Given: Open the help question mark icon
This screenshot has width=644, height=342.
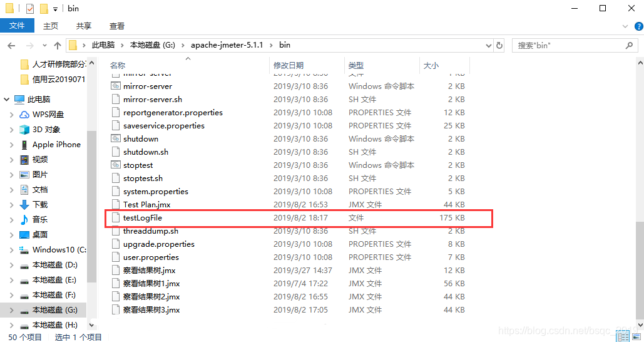Looking at the screenshot, I should click(638, 26).
